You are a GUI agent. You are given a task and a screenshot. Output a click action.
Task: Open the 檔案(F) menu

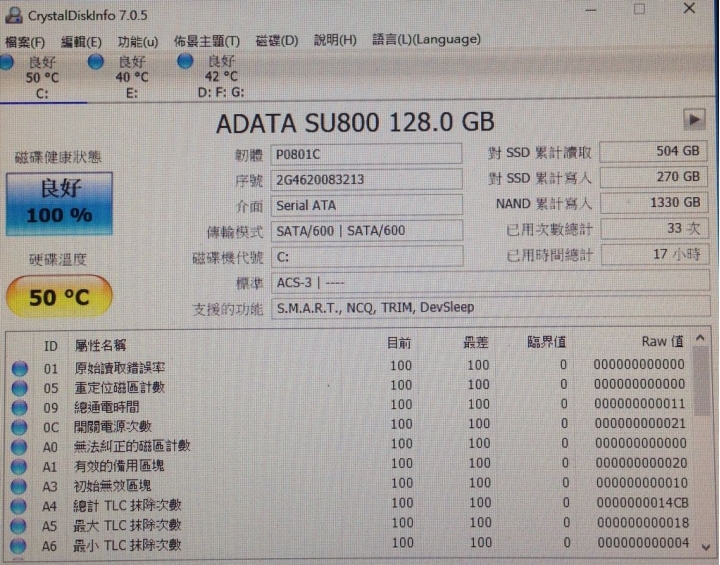[25, 42]
